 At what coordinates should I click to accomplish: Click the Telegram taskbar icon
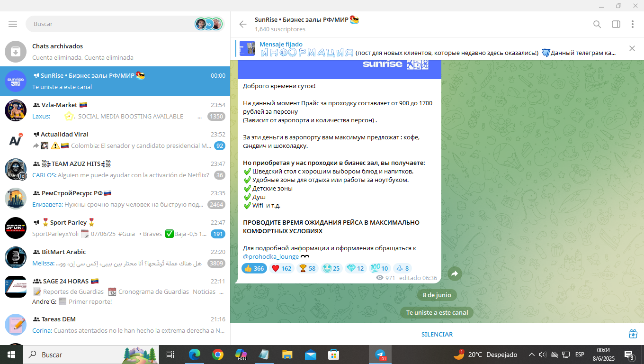(380, 355)
